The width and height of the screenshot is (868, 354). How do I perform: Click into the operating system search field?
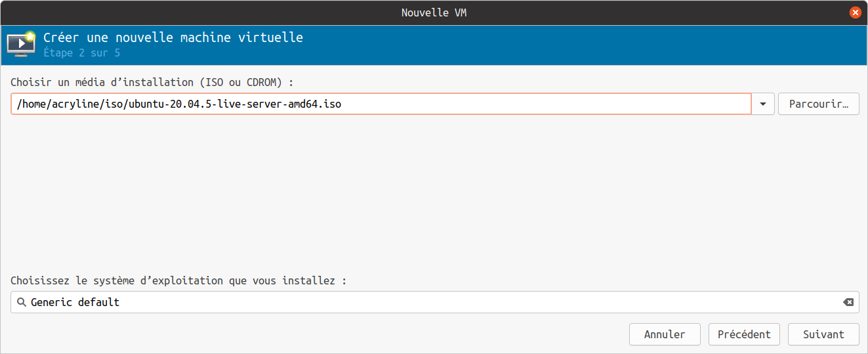pos(459,302)
